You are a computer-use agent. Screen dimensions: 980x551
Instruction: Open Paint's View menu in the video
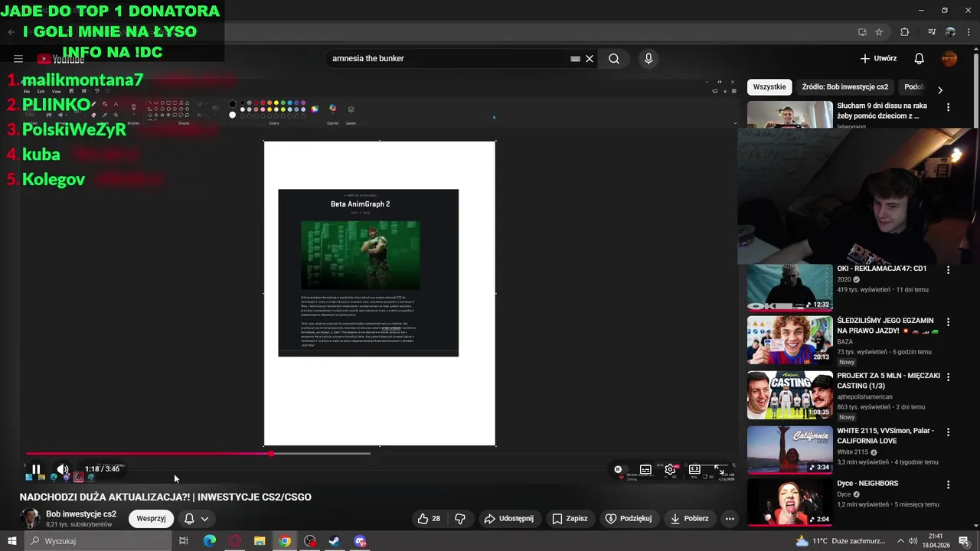[56, 91]
